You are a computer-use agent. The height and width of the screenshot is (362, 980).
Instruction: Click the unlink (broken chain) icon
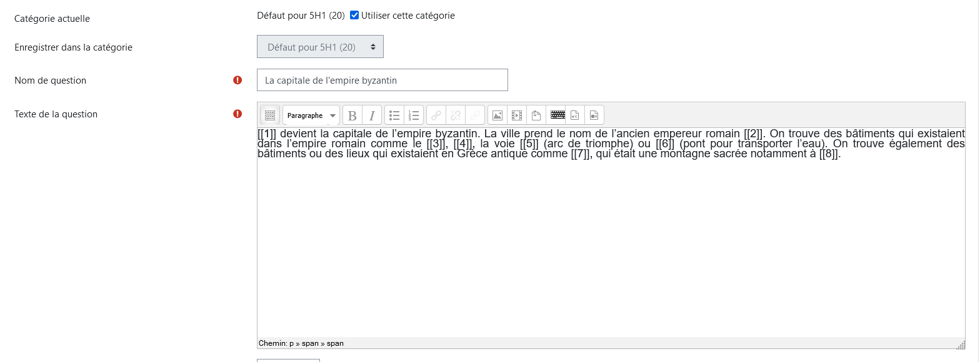(x=456, y=115)
